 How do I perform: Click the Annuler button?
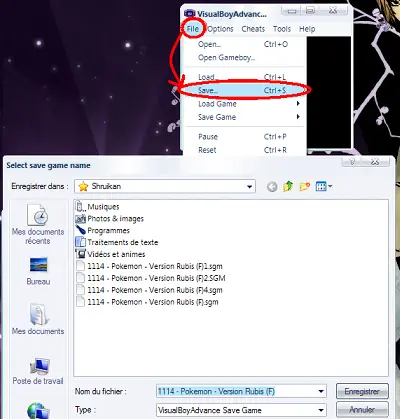(x=362, y=410)
